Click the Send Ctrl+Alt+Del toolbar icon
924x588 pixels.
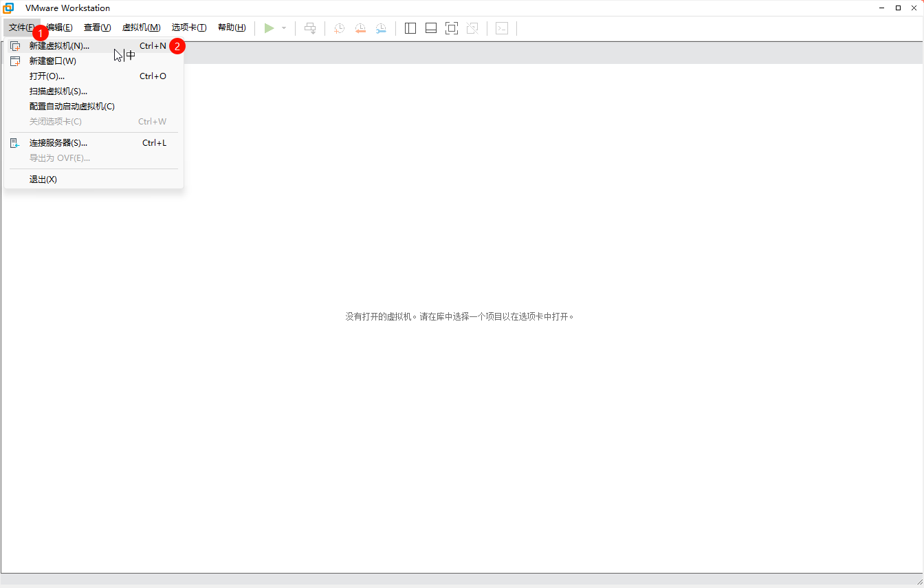tap(310, 28)
